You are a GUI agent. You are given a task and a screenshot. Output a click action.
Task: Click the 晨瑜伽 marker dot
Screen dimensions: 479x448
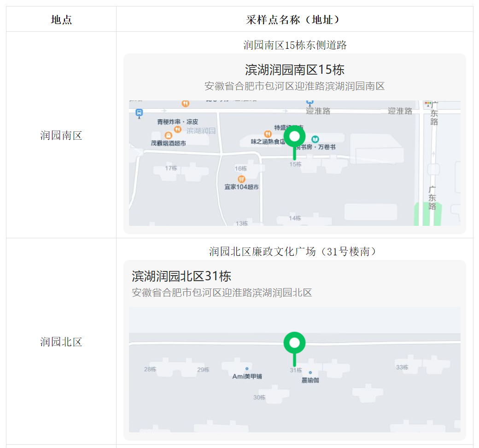(x=310, y=372)
